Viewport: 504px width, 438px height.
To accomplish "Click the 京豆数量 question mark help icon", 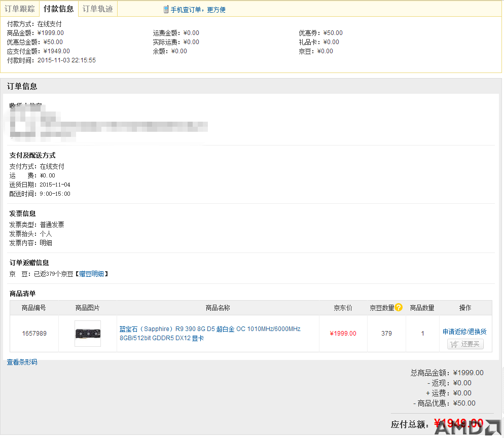I will [399, 308].
